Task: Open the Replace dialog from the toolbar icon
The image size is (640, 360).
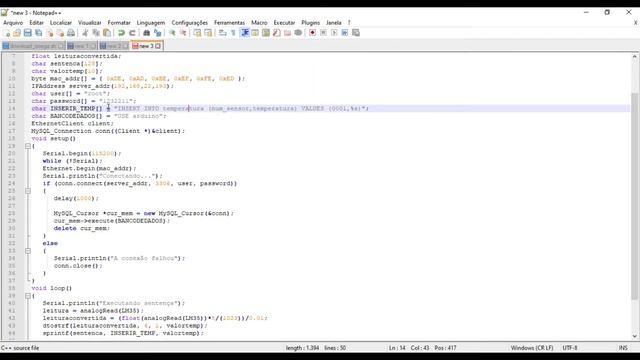Action: 157,33
